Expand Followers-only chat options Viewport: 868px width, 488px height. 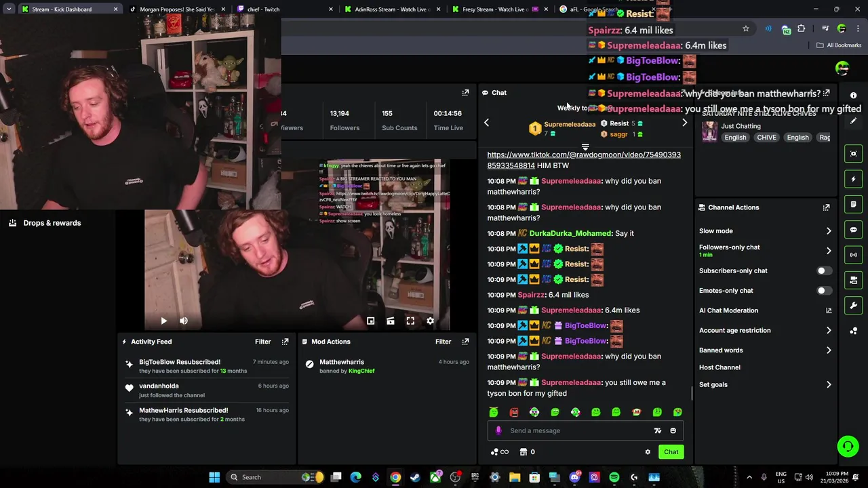[x=829, y=251]
